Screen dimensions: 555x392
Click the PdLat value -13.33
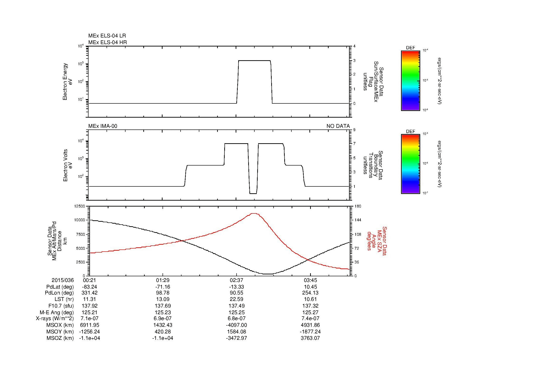[236, 287]
